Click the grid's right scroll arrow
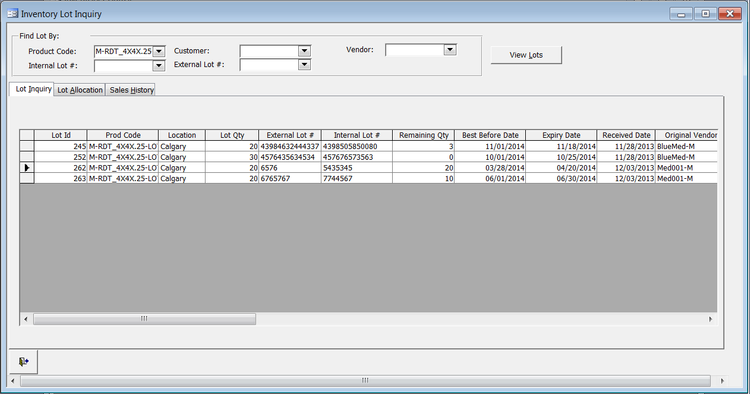This screenshot has width=750, height=394. (710, 319)
